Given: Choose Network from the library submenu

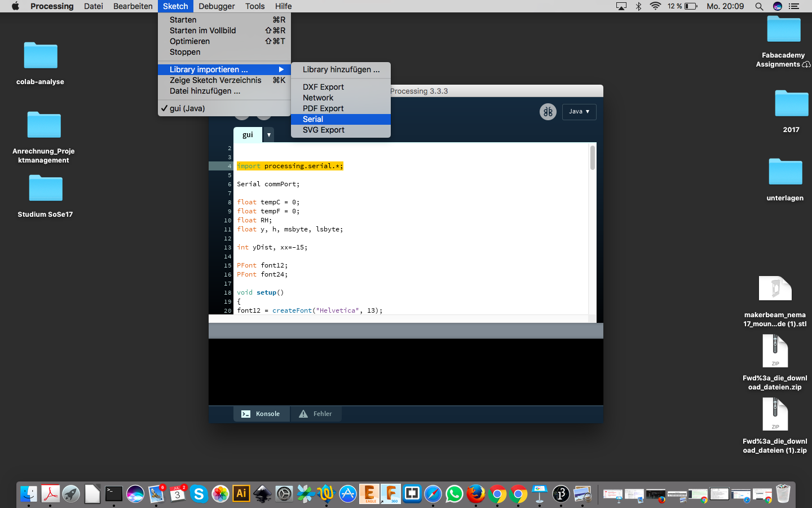Looking at the screenshot, I should [341, 98].
